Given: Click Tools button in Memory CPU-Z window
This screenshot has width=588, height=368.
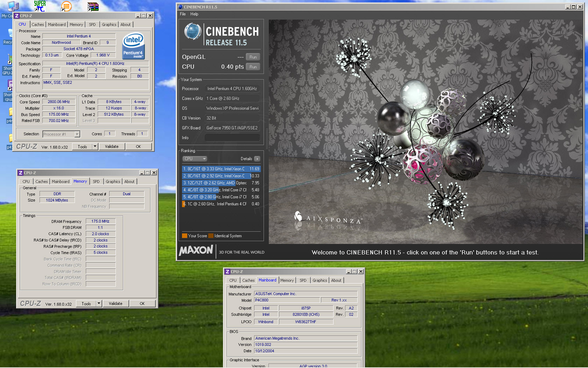Looking at the screenshot, I should click(86, 304).
